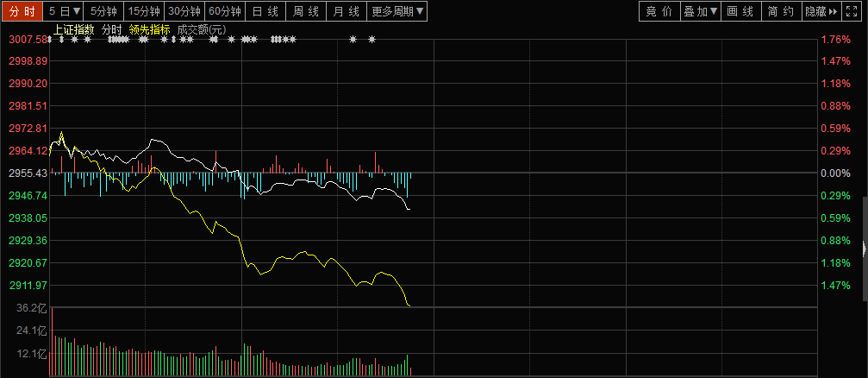
Task: Click the right-edge panel collapse arrow handle
Action: tap(864, 248)
